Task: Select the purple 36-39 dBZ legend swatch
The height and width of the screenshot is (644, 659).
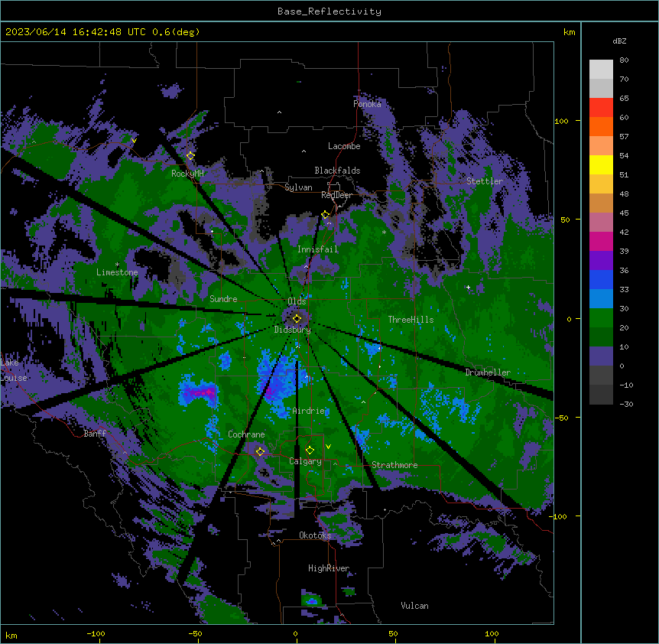Action: click(601, 261)
